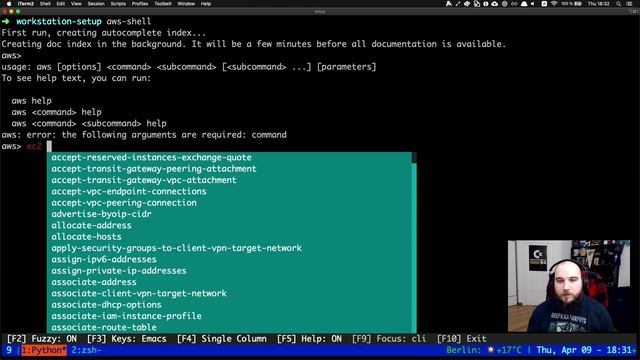The width and height of the screenshot is (640, 360).
Task: Toggle [F3] Keys: Emacs mode
Action: point(127,339)
